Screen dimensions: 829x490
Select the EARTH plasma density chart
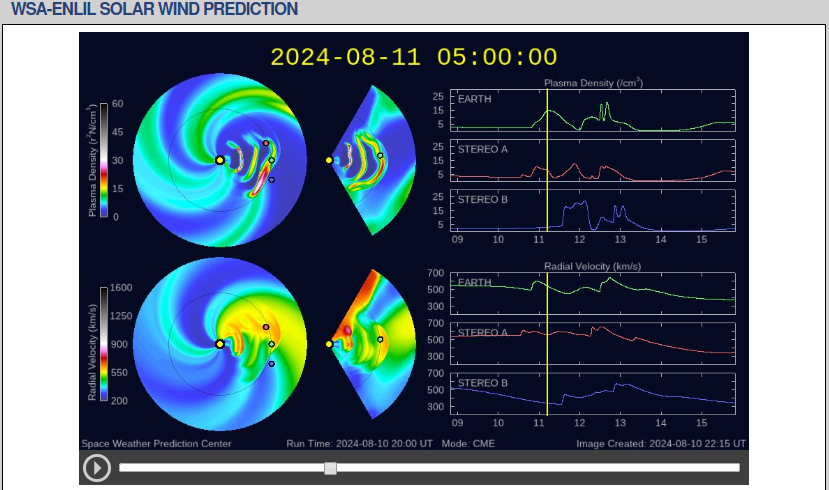coord(593,110)
